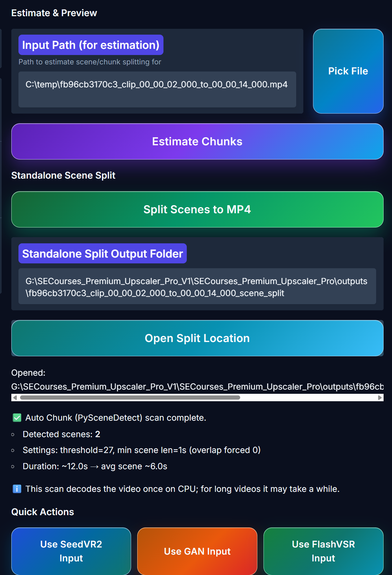Click the Detected scenes: 2 result line
The width and height of the screenshot is (392, 575).
[62, 434]
